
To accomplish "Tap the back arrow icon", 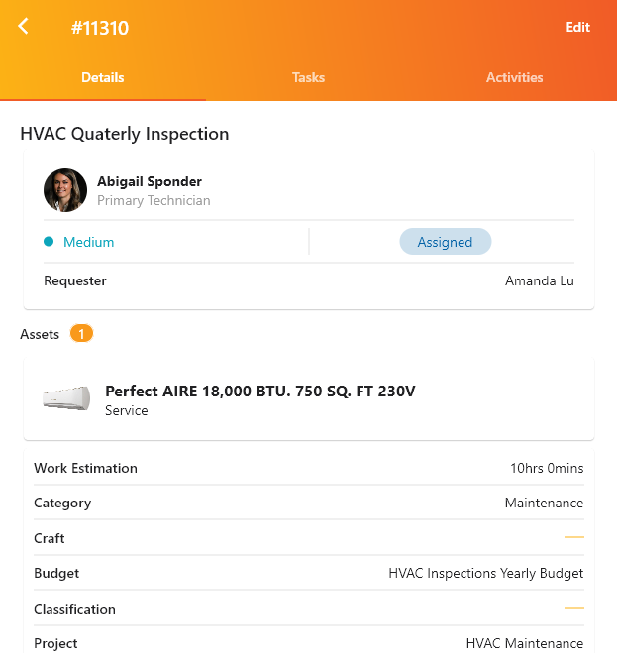I will click(x=24, y=27).
